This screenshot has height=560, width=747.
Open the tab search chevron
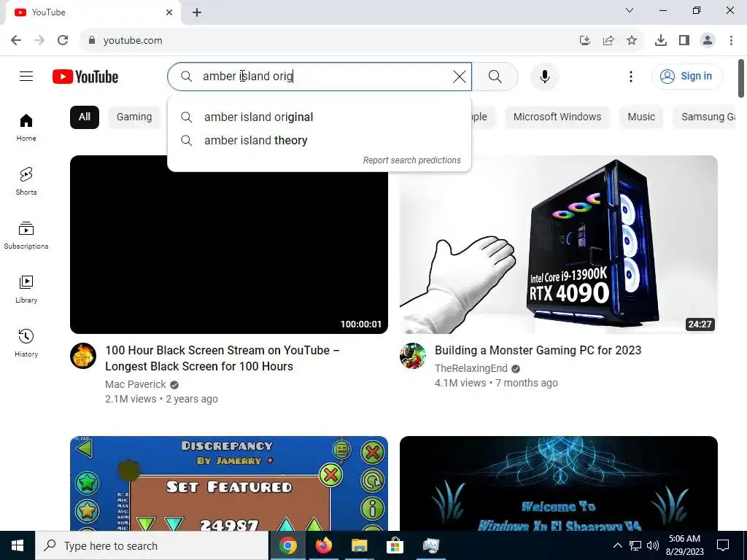click(x=630, y=10)
